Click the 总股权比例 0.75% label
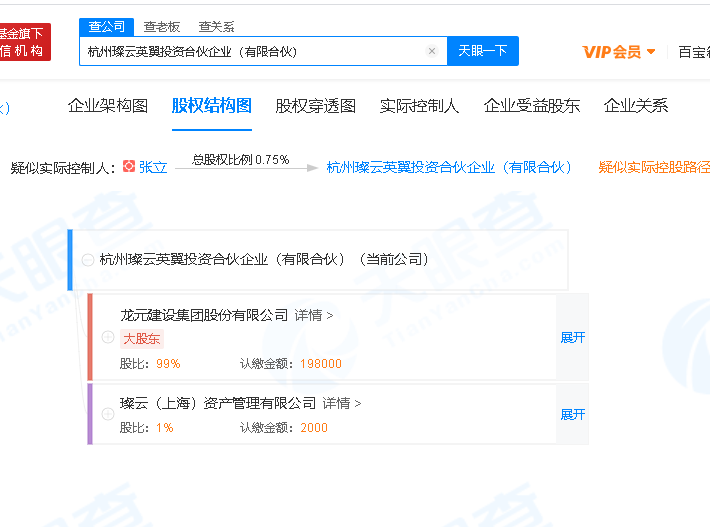The width and height of the screenshot is (710, 527). tap(240, 160)
